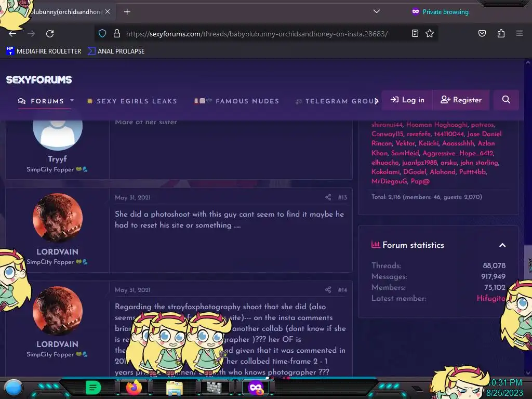This screenshot has width=532, height=399.
Task: Click the Total 2,116 members count text
Action: tap(427, 197)
